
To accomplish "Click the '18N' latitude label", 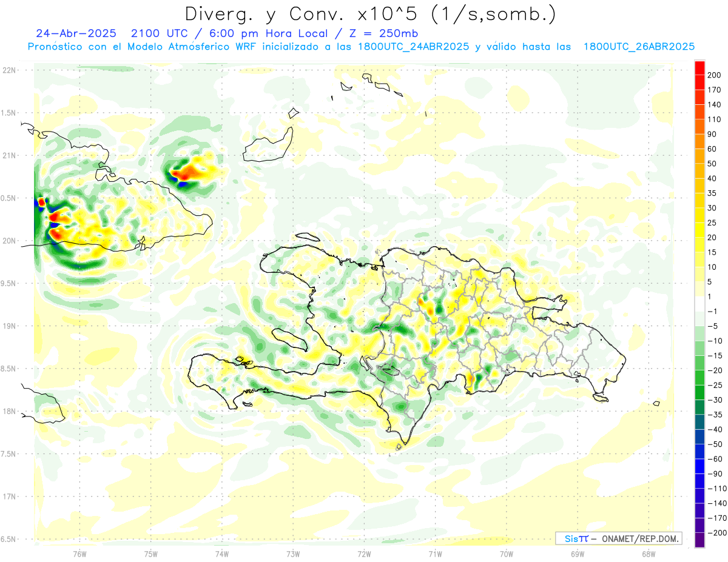I will [x=9, y=411].
